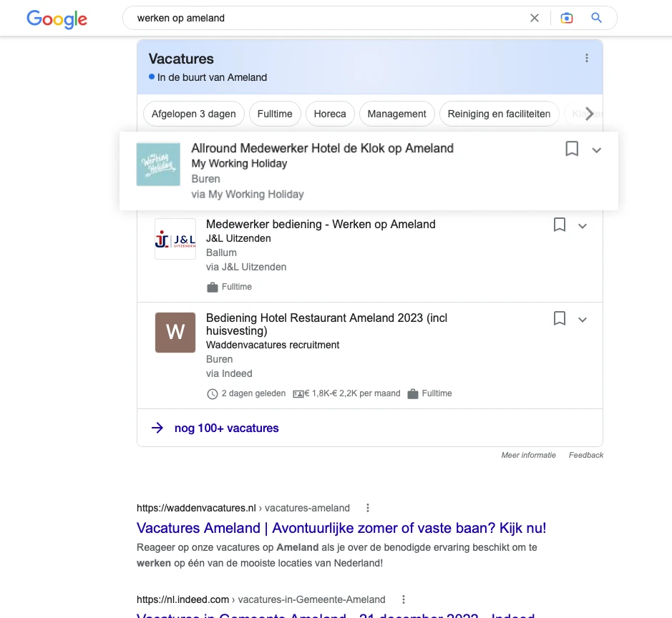This screenshot has height=618, width=672.
Task: Click via Indeed source text
Action: pos(229,373)
